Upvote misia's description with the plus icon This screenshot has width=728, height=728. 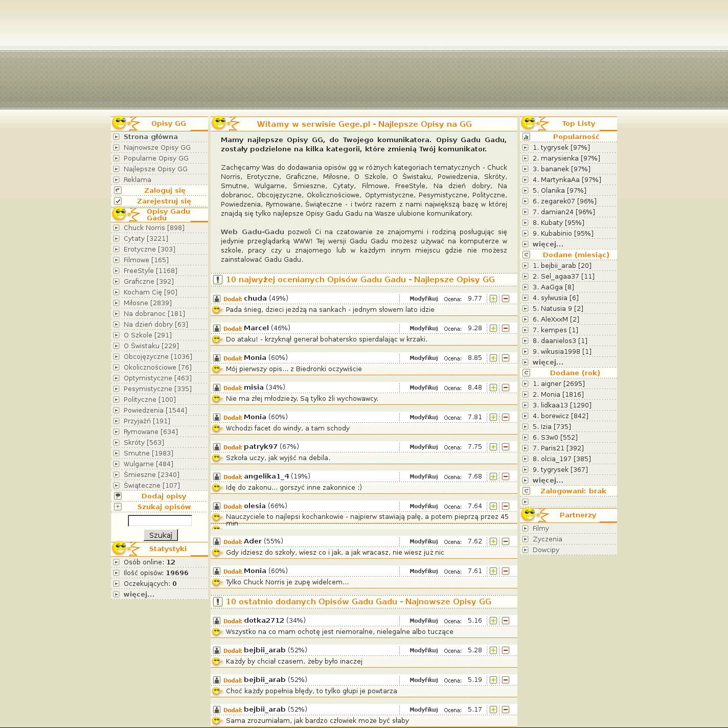pos(493,388)
